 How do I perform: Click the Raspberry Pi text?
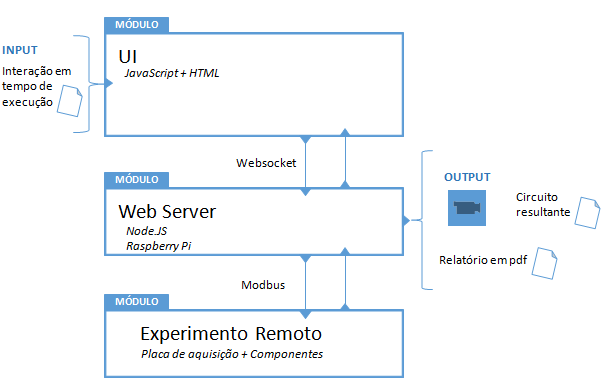coord(159,246)
